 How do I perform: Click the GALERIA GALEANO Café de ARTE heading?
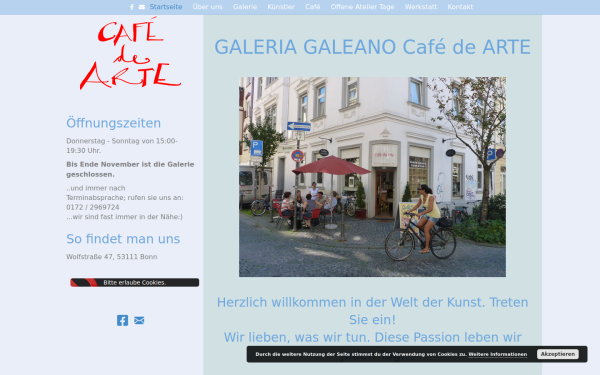pyautogui.click(x=372, y=47)
